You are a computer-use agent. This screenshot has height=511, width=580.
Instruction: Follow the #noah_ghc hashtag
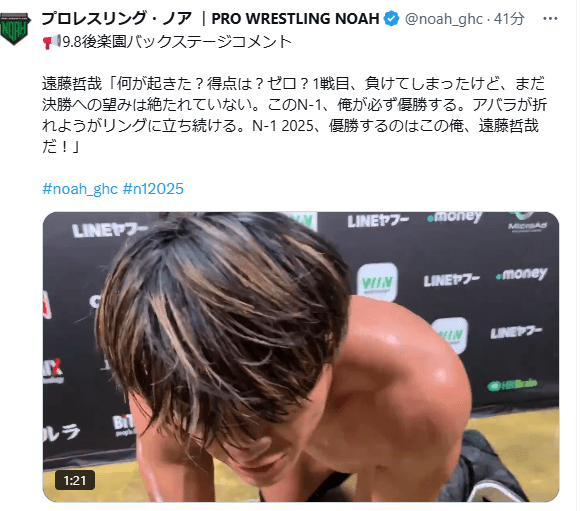[x=80, y=189]
